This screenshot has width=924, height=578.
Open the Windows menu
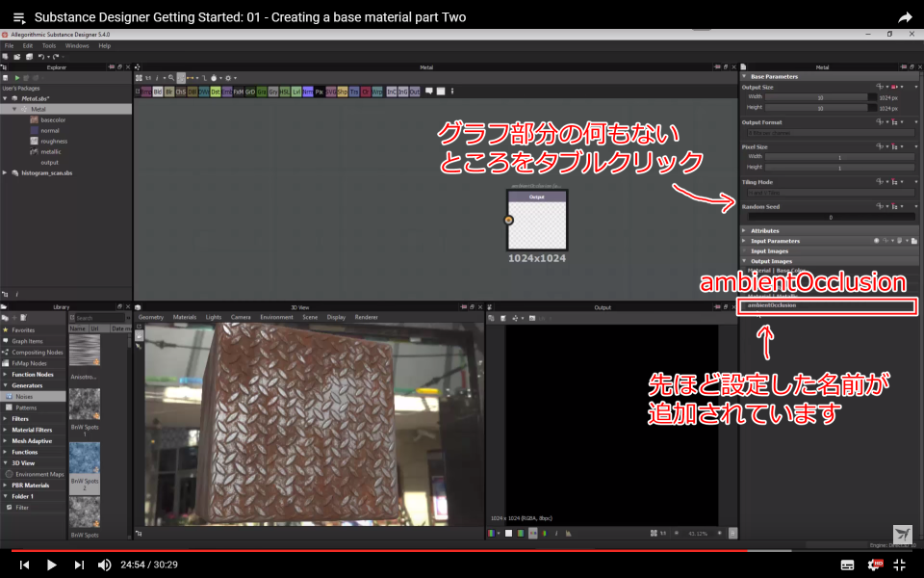pos(77,45)
